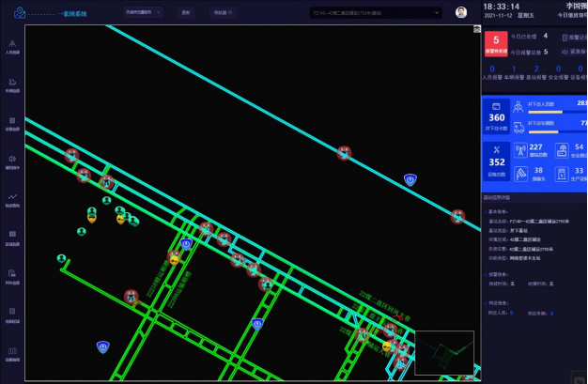The image size is (588, 384).
Task: Open 区域信息 sidebar icon below the trajectory chart
Action: 12,235
